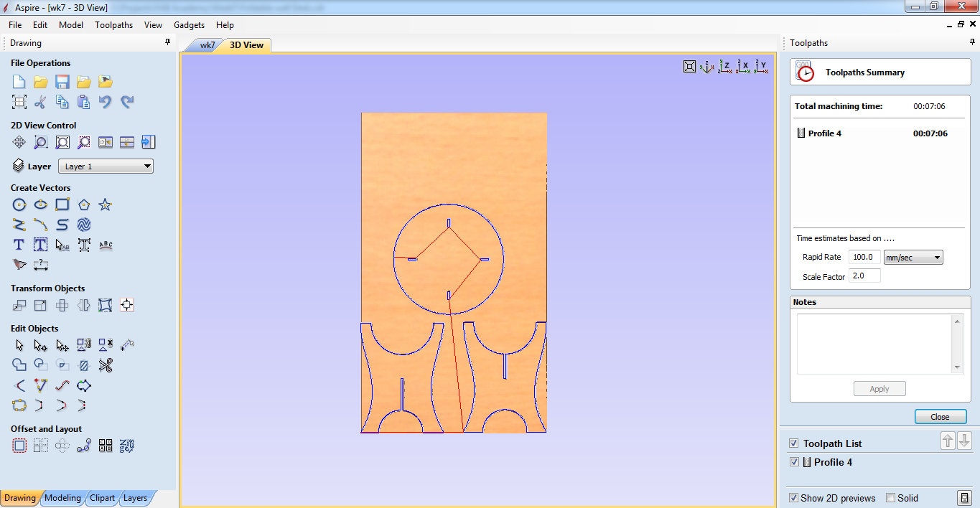Switch to the Layers tab
This screenshot has height=508, width=980.
(x=135, y=498)
